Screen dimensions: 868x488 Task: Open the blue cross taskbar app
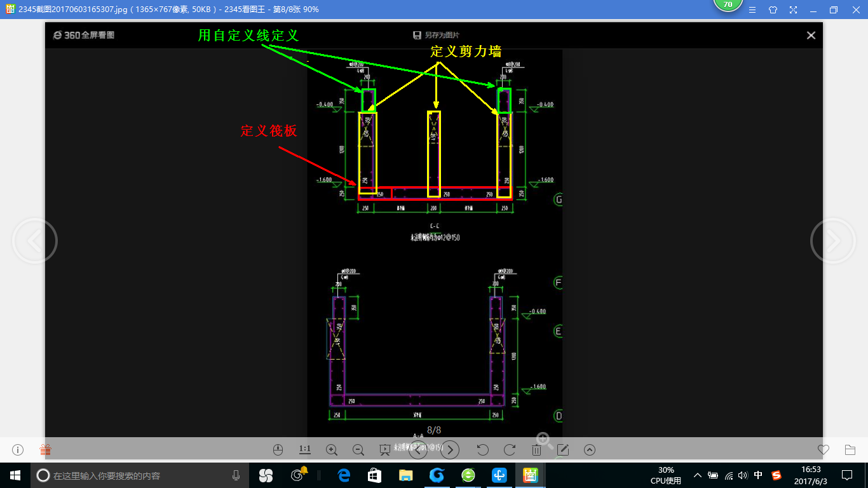point(499,475)
